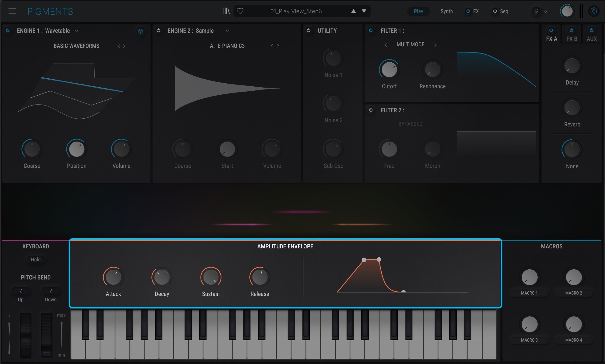Click the Delay amount knob
Screen dimensions: 605x364
coord(572,66)
